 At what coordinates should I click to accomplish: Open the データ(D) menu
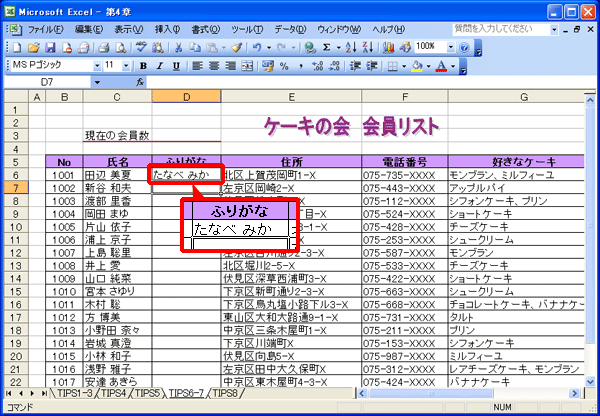tap(290, 29)
